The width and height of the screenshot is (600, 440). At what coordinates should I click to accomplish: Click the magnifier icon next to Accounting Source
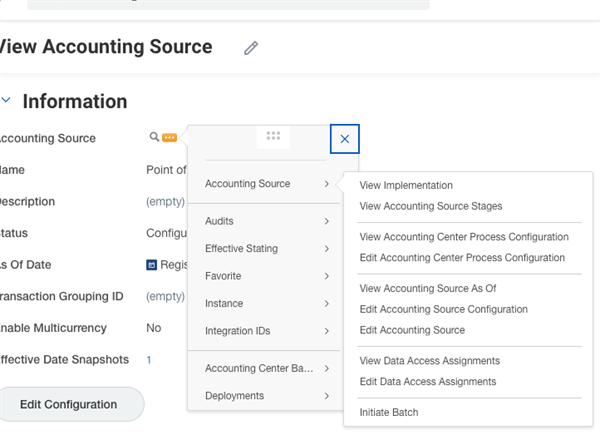pos(154,137)
